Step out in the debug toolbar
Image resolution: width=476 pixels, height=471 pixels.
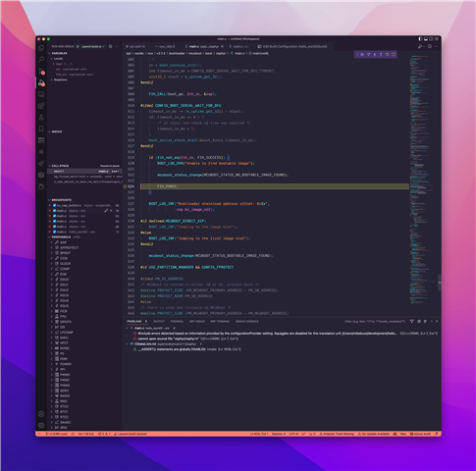(381, 55)
